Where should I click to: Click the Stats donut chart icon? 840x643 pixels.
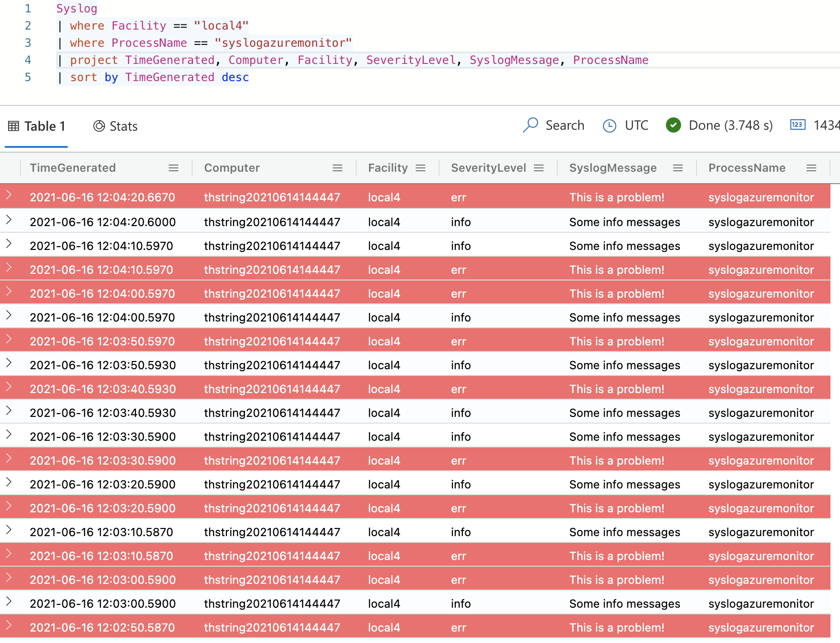[99, 125]
